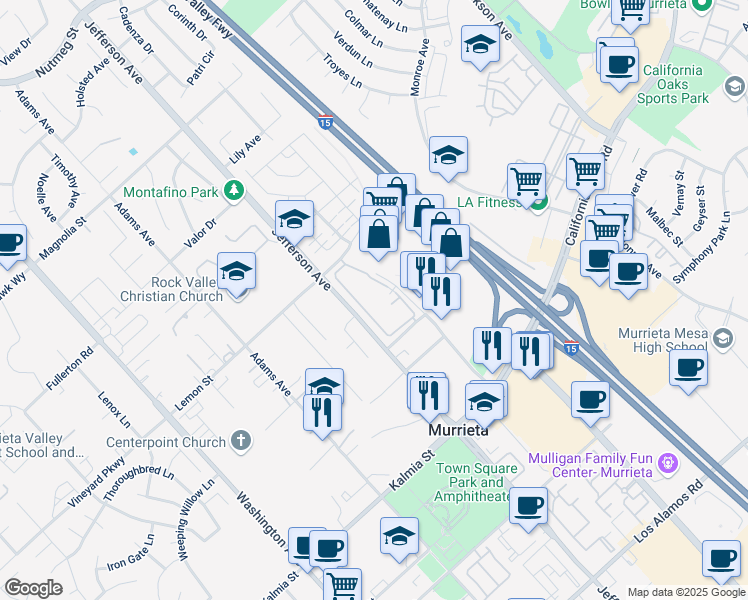748x600 pixels.
Task: Select the coffee marker near Los Alamos Rd
Action: point(722,560)
